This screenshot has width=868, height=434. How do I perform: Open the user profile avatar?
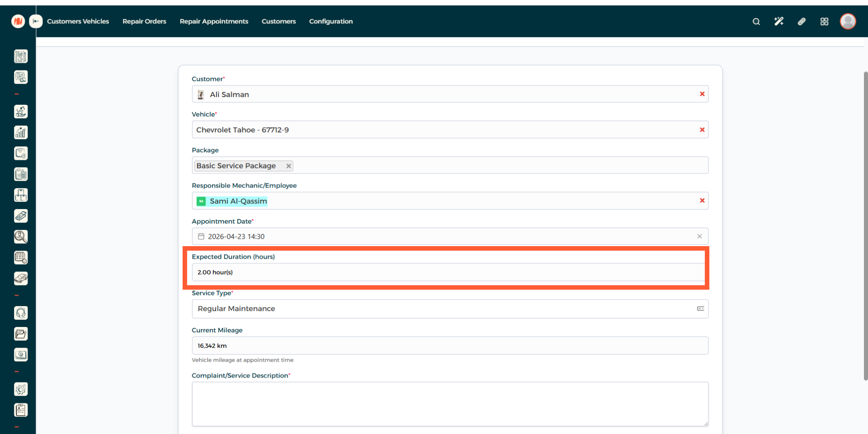848,21
